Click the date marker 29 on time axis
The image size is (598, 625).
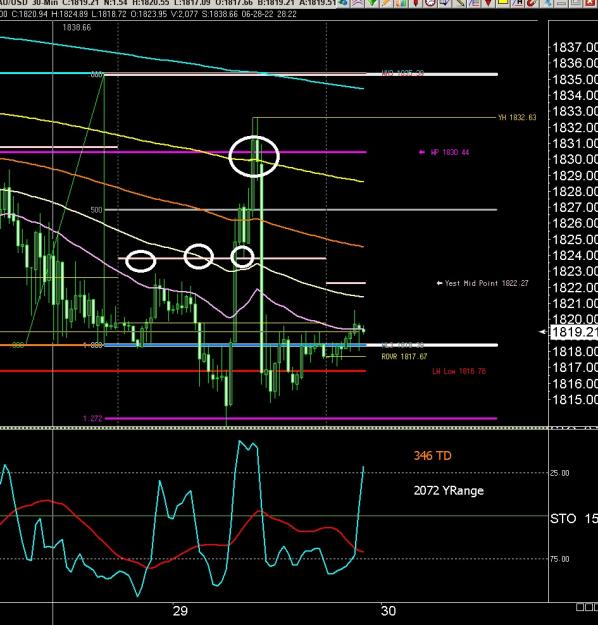pos(180,611)
